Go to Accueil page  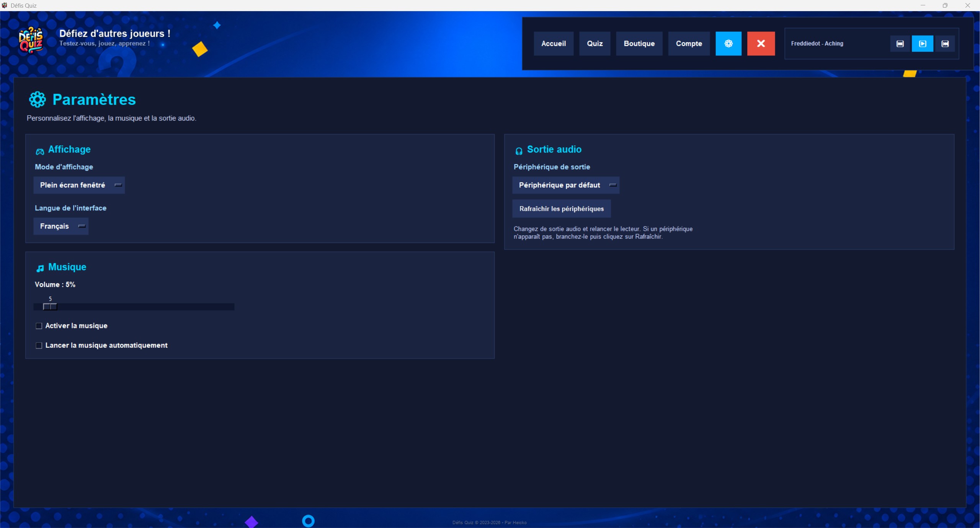553,44
